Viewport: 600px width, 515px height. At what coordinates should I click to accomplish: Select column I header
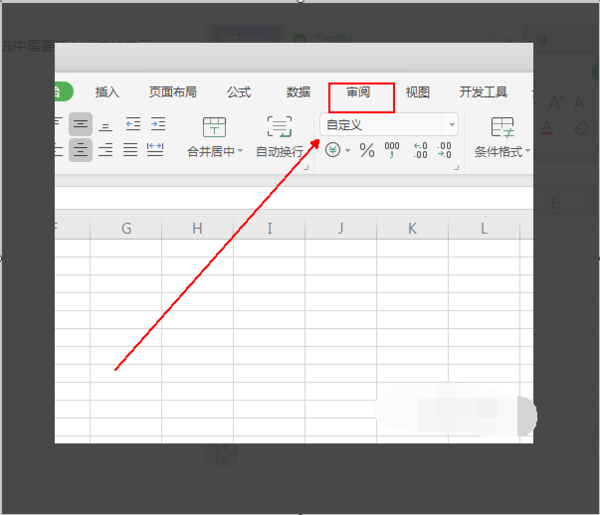[x=269, y=228]
